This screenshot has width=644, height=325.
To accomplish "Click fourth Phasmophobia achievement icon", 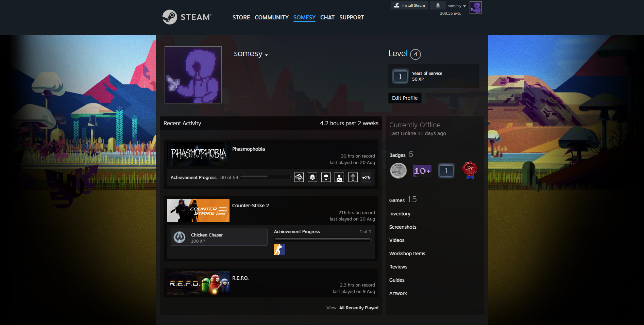I will tap(339, 177).
